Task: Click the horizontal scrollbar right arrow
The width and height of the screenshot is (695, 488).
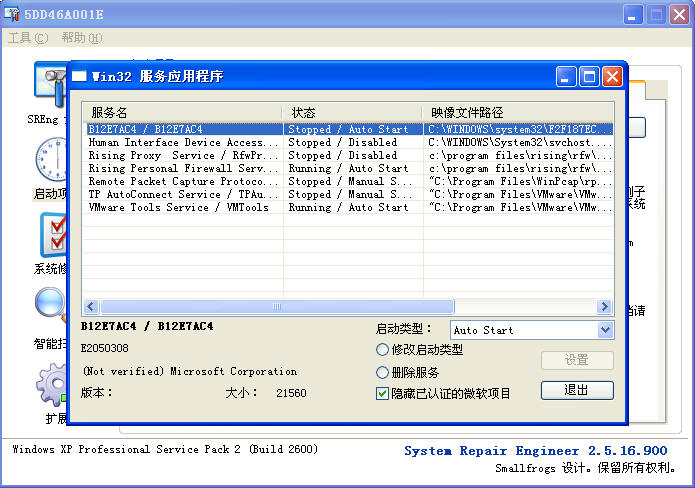Action: 604,306
